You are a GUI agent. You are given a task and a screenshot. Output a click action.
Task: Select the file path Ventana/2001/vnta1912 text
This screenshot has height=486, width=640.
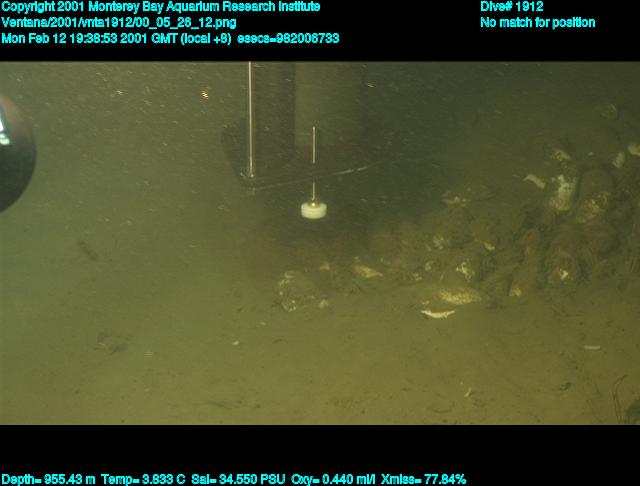119,22
